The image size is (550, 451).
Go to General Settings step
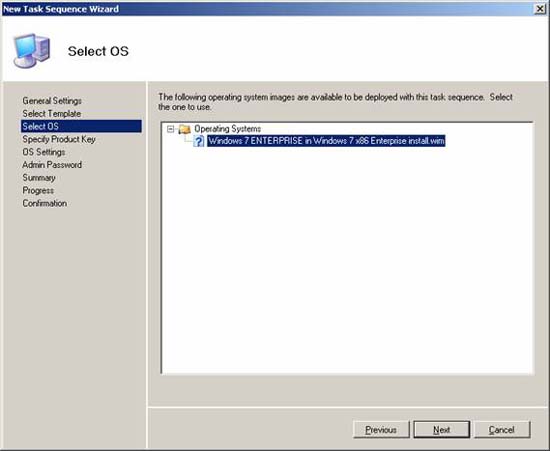click(52, 101)
